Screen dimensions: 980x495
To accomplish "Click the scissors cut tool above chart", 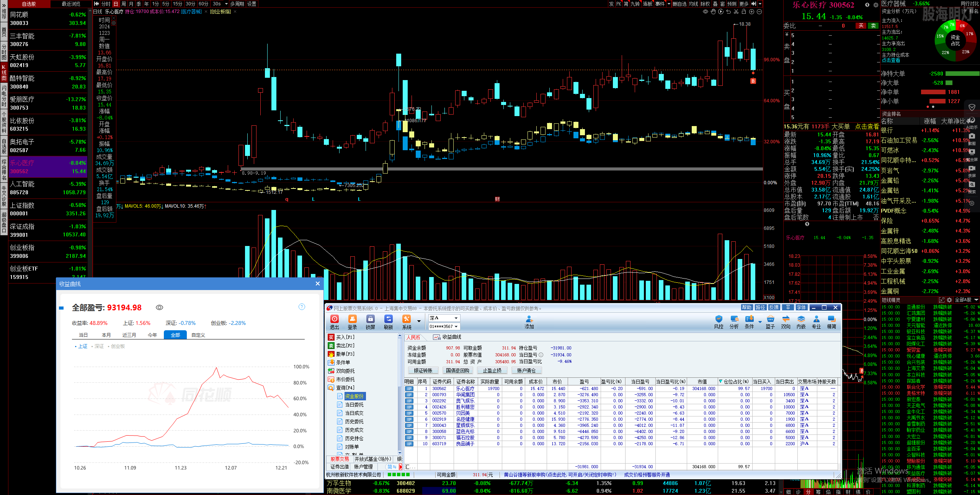I will (x=736, y=11).
